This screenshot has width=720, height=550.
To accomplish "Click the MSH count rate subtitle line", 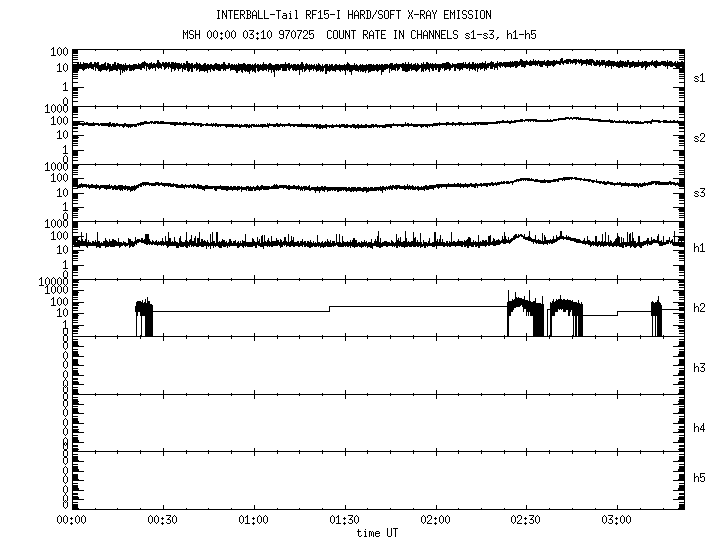I will (x=353, y=34).
